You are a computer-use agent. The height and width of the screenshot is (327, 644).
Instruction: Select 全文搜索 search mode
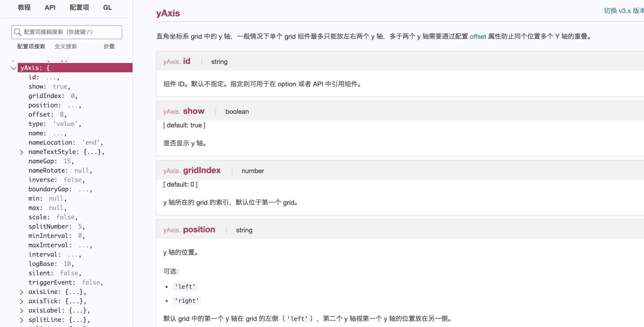[66, 46]
